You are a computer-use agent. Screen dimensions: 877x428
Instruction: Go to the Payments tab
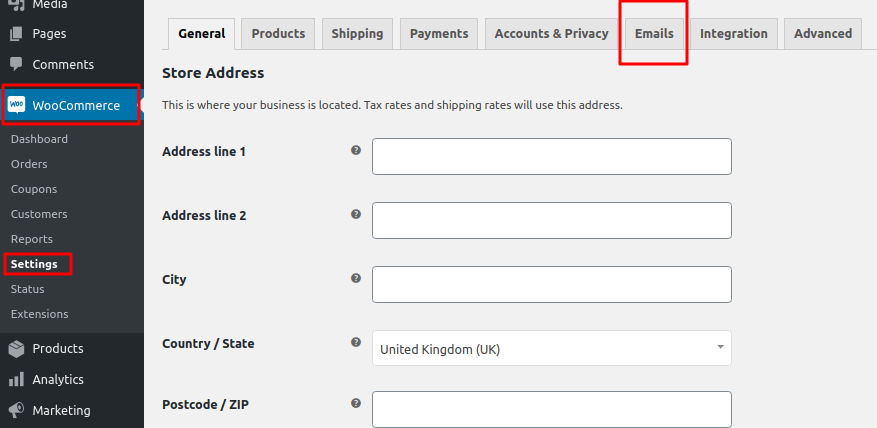coord(439,34)
